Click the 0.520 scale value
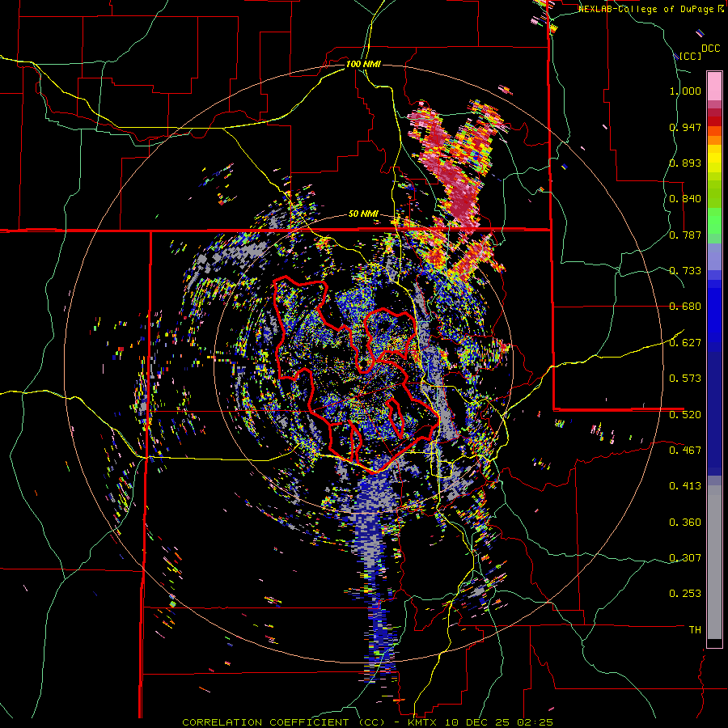Viewport: 728px width, 728px height. click(685, 415)
